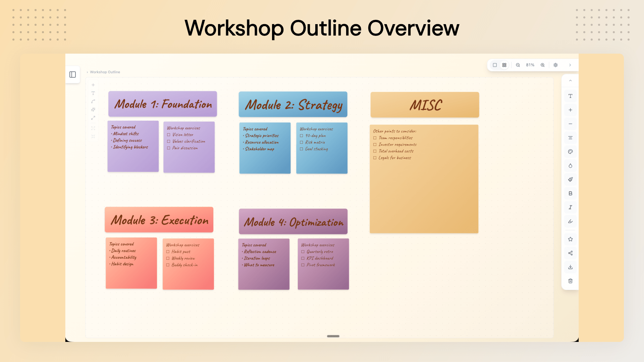Click the expand-to-corners icon in left toolbar
Image resolution: width=644 pixels, height=362 pixels.
(93, 128)
